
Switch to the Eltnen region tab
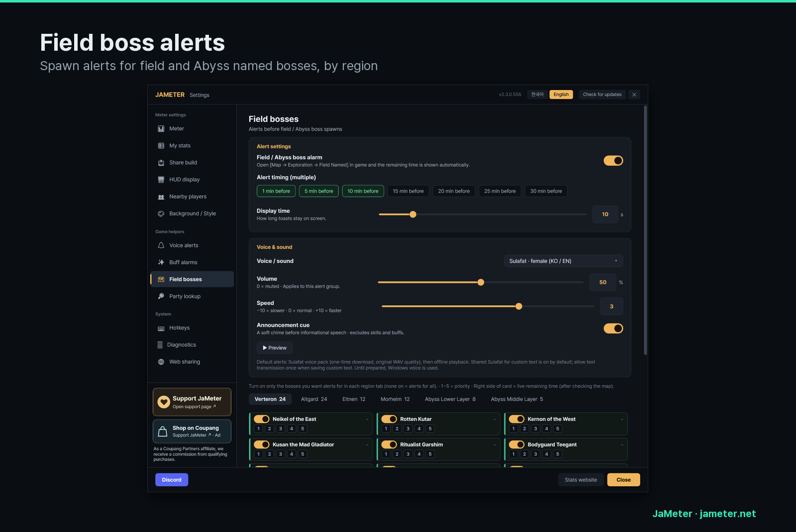pyautogui.click(x=354, y=399)
